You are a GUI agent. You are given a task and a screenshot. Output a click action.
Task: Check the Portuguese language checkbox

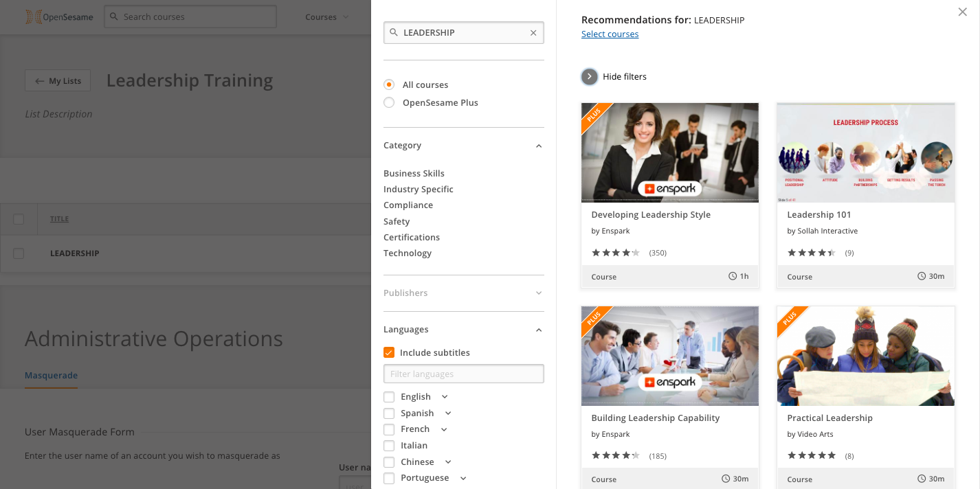tap(389, 478)
